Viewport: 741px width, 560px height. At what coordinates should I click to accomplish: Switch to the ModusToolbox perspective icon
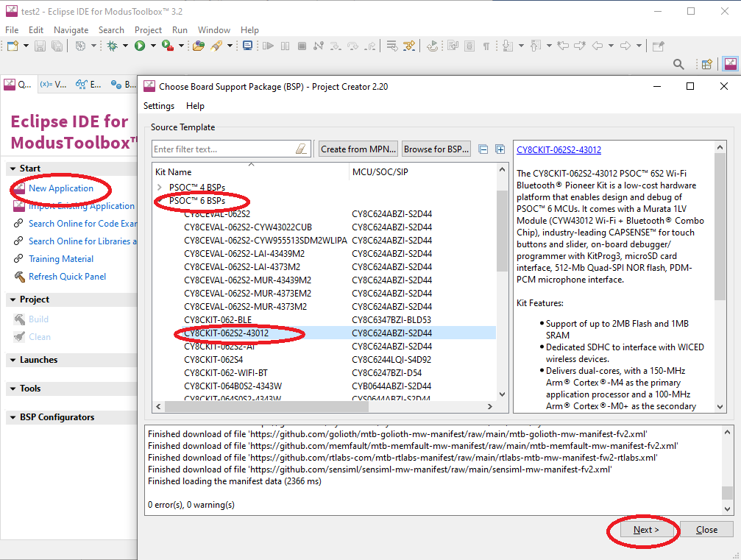click(730, 65)
